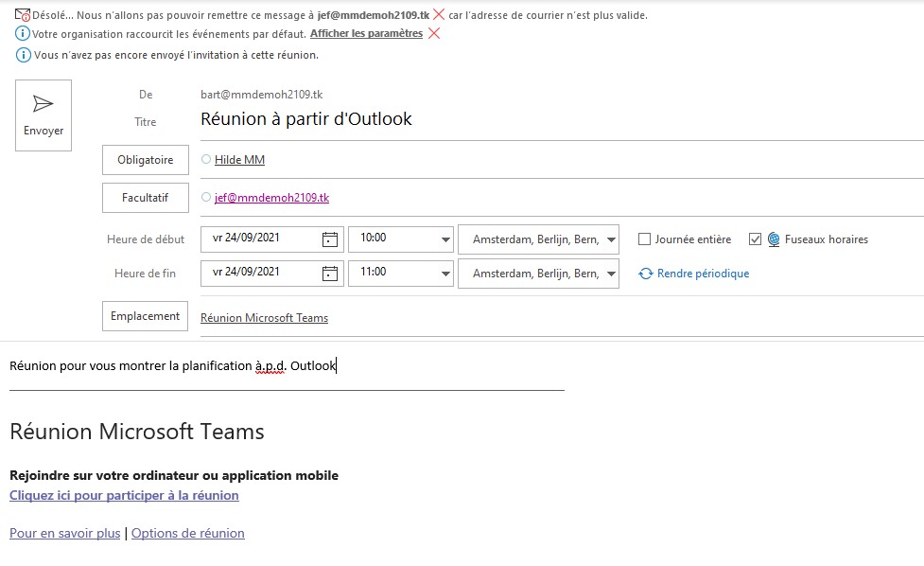Click heading Réunion Microsoft Teams in body

click(137, 432)
